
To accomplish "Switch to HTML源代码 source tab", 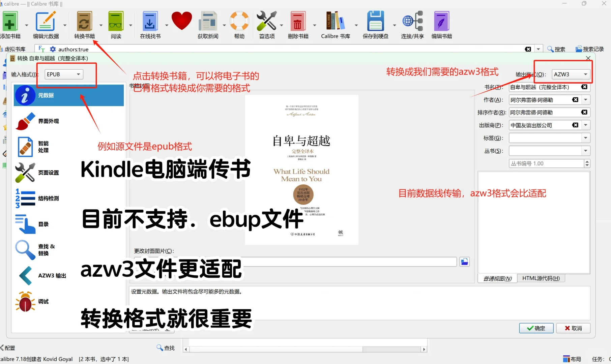I will tap(541, 278).
